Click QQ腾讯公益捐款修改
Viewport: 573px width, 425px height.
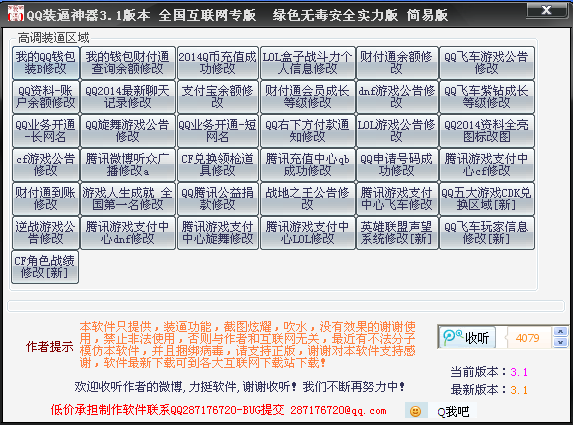coord(217,199)
